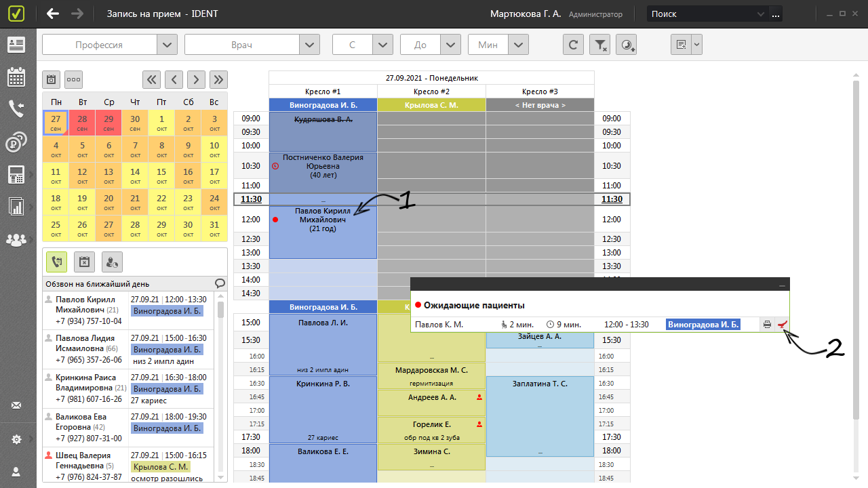Image resolution: width=868 pixels, height=488 pixels.
Task: Select Швец Валерия Геннадьевна in call list
Action: click(128, 466)
